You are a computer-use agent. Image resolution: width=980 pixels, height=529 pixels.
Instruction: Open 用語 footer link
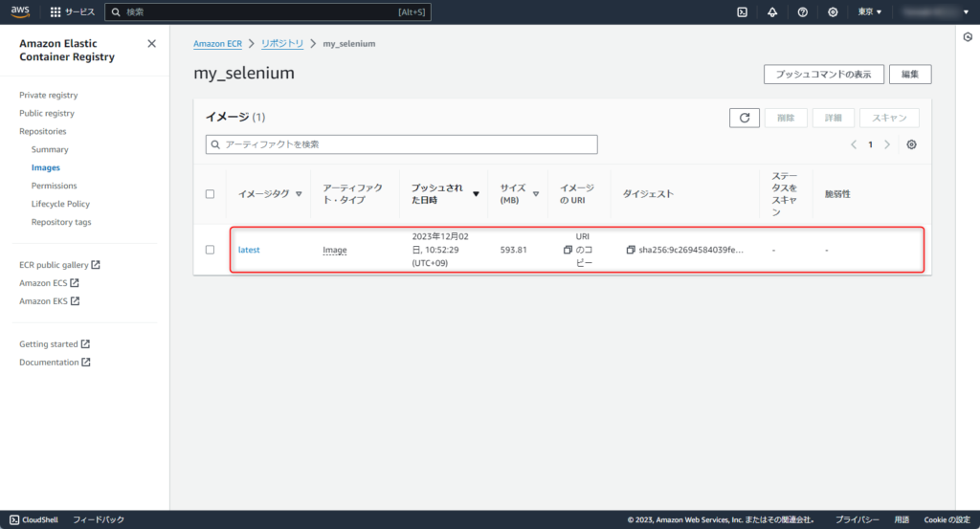(902, 519)
